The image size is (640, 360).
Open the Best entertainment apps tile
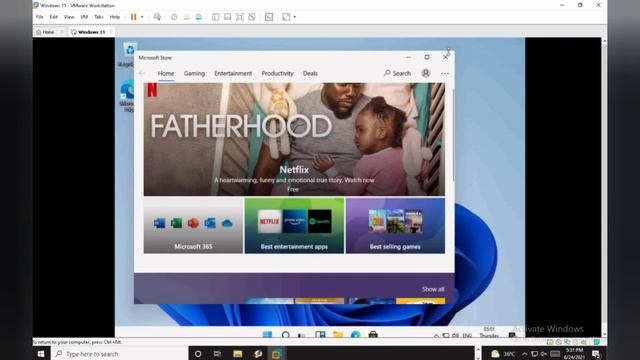[x=294, y=226]
